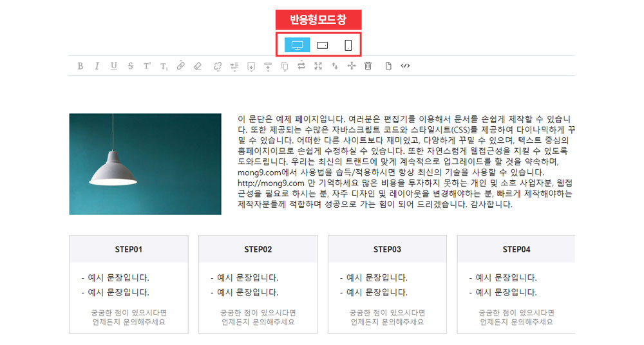
Task: Open the source code view icon
Action: pyautogui.click(x=405, y=66)
